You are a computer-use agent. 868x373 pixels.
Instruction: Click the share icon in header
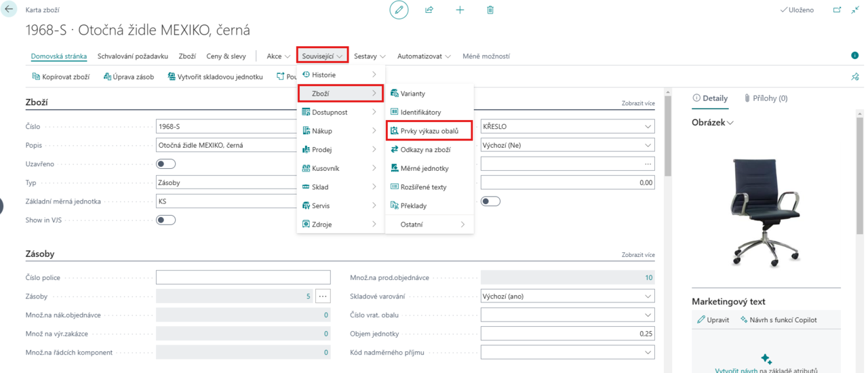coord(429,10)
